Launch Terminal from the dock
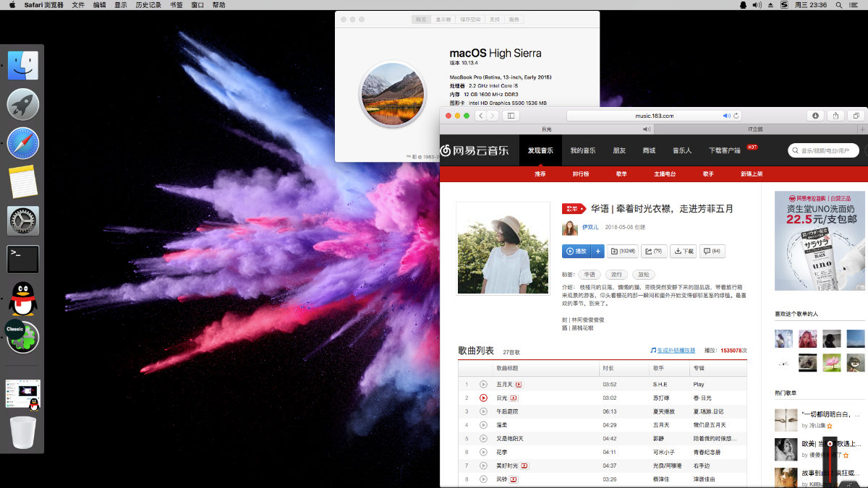 pyautogui.click(x=23, y=260)
